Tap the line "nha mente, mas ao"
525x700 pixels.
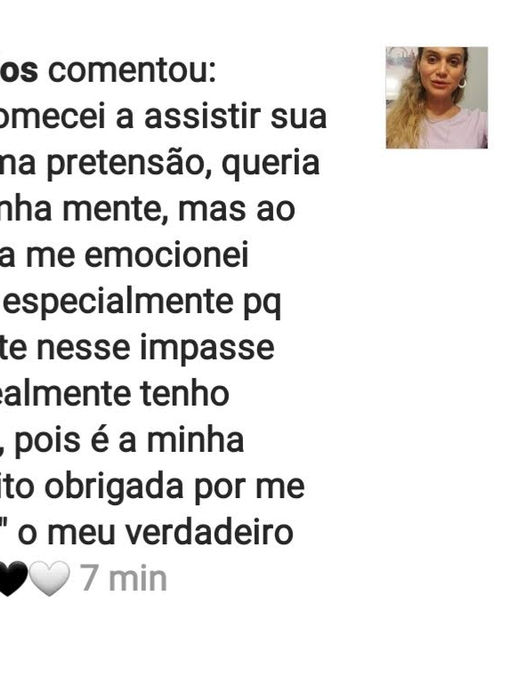click(x=147, y=210)
